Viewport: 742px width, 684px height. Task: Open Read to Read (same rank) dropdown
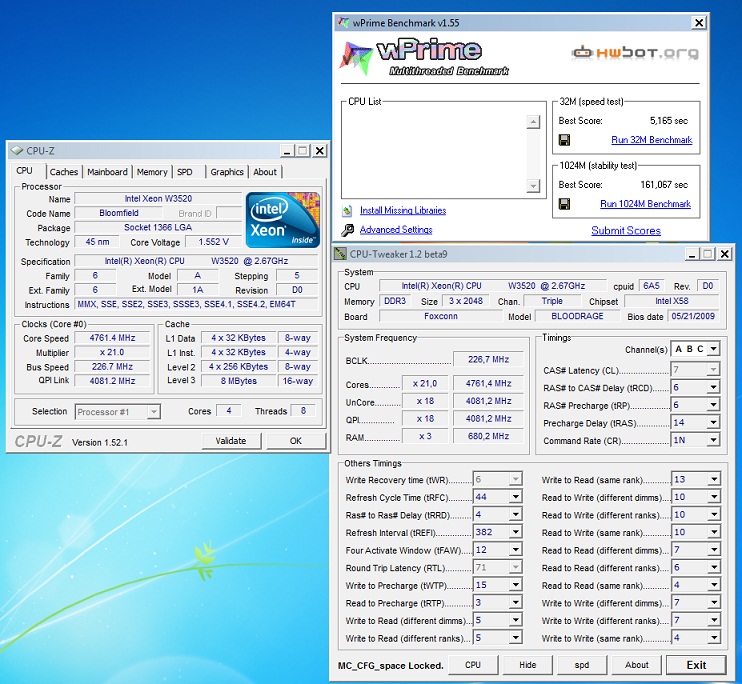(714, 585)
